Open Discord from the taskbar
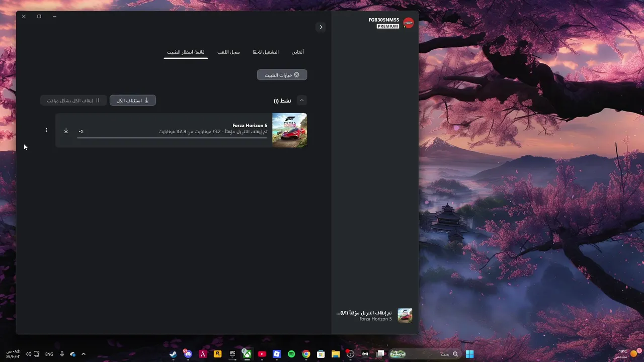Viewport: 644px width, 362px height. pos(188,354)
